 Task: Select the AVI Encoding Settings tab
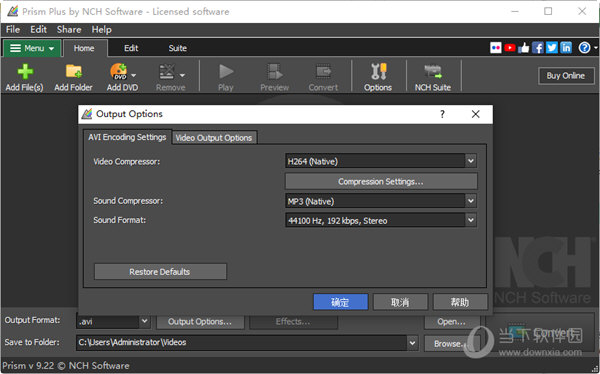127,137
